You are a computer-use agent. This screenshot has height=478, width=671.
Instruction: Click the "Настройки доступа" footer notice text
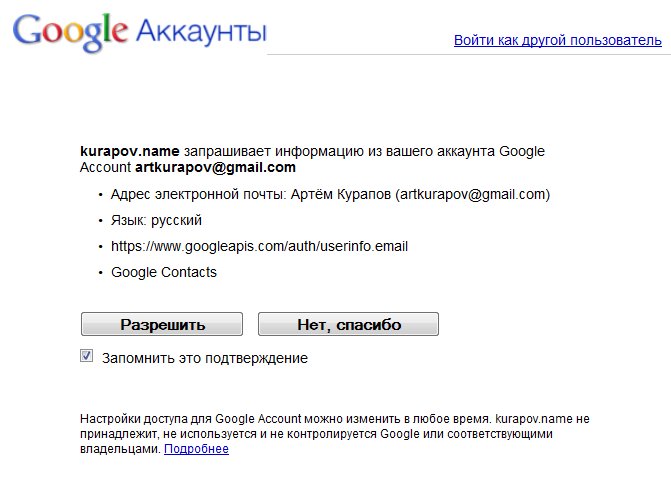[x=126, y=418]
